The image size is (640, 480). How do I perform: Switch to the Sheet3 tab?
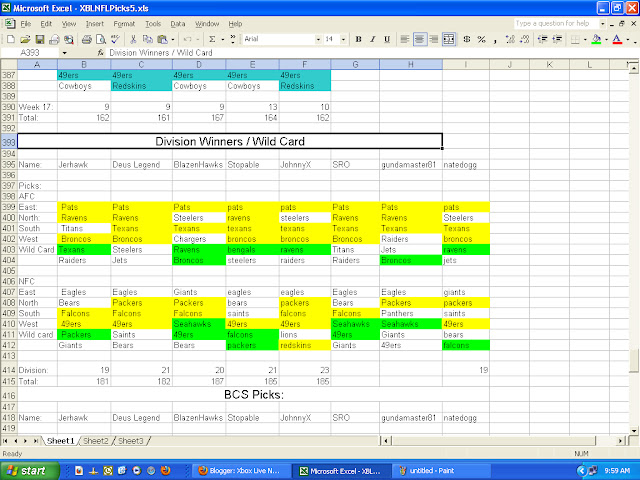(x=131, y=441)
